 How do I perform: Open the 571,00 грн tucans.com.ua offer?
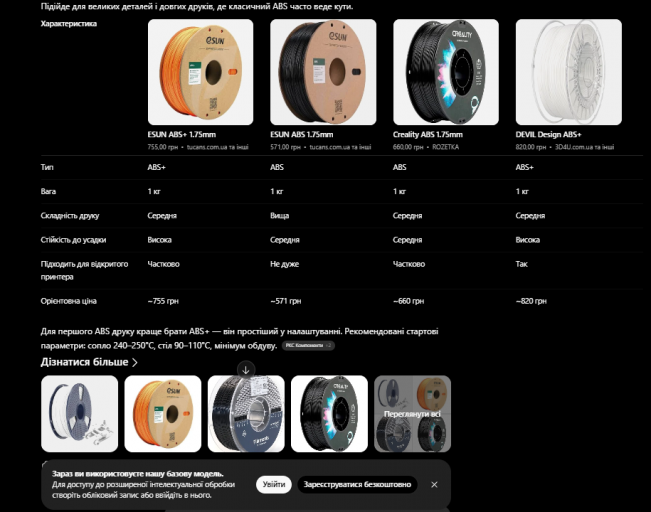pyautogui.click(x=321, y=147)
